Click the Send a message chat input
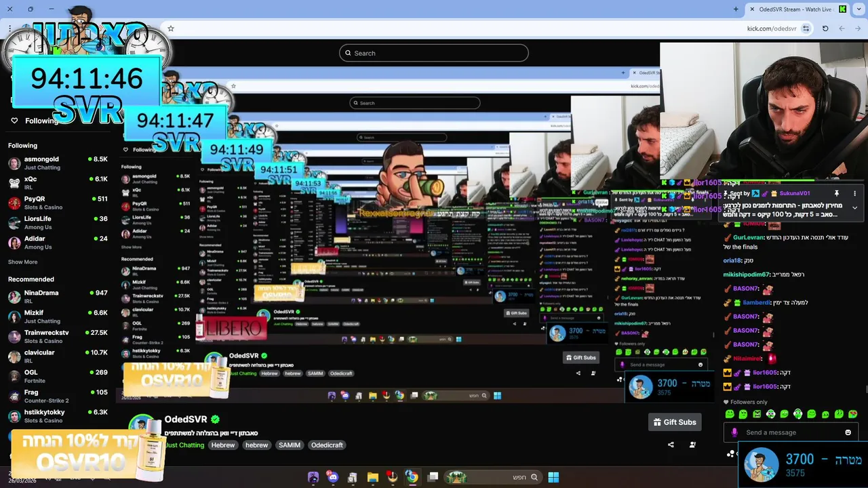Viewport: 868px width, 488px height. coord(790,432)
